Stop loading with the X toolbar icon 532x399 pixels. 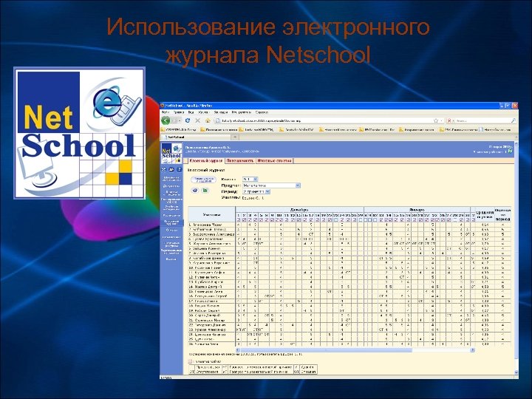coord(197,120)
